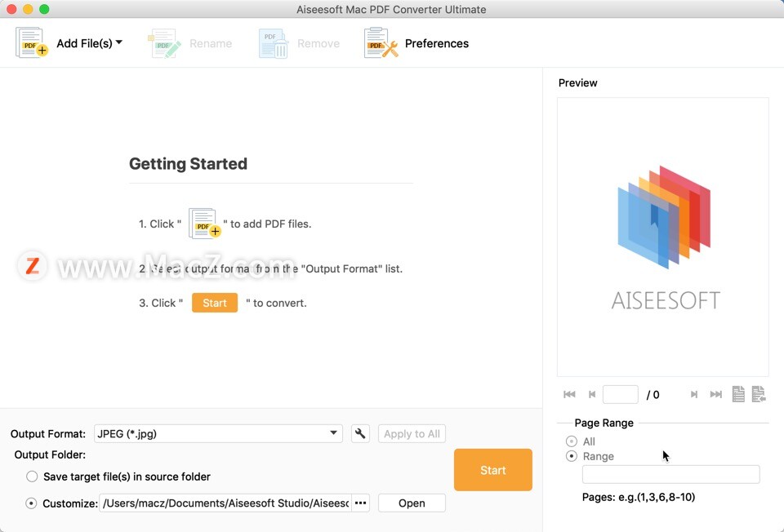Click the large orange Start button
Screen dimensions: 784x532
pyautogui.click(x=493, y=469)
